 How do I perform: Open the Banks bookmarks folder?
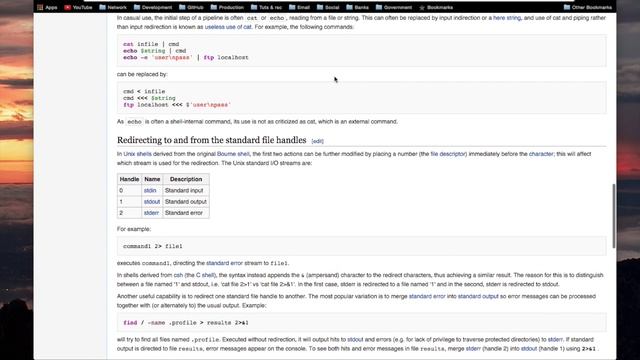(x=358, y=7)
